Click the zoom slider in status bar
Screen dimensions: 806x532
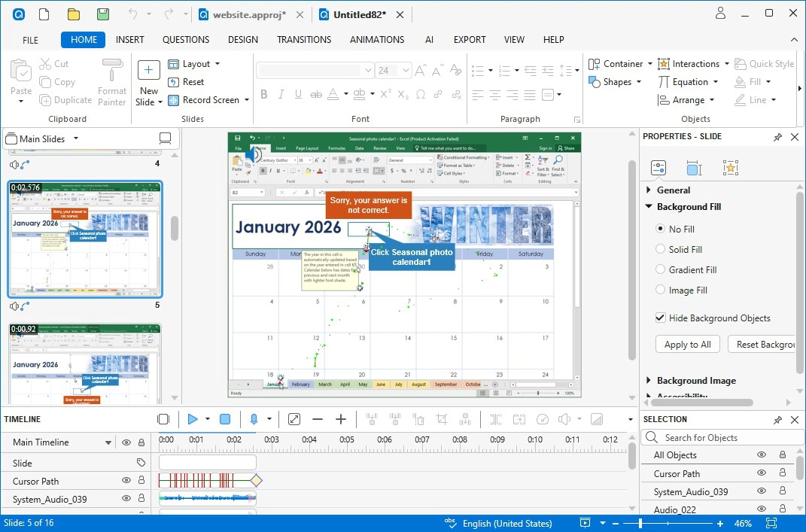[641, 523]
